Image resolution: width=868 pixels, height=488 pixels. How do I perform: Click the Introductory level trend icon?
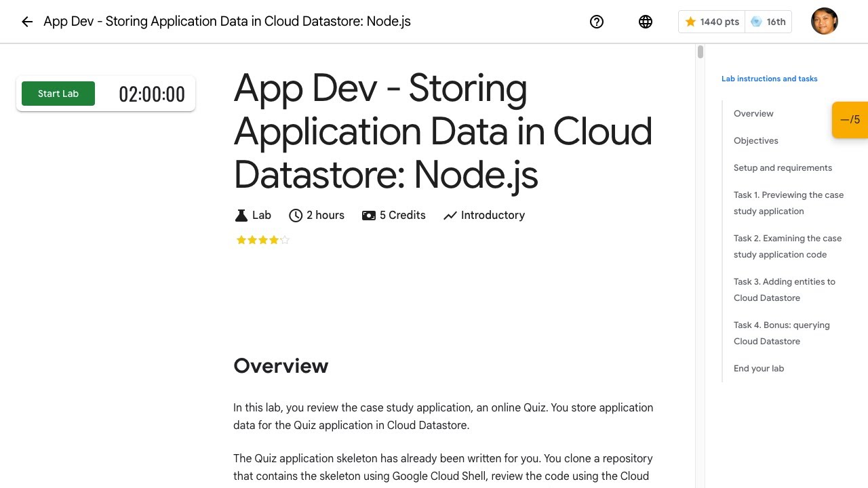pos(450,216)
